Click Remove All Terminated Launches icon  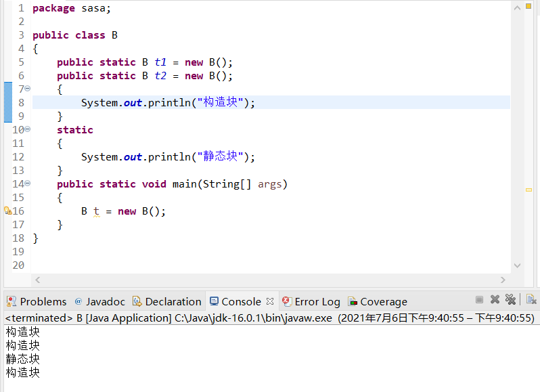pyautogui.click(x=510, y=299)
